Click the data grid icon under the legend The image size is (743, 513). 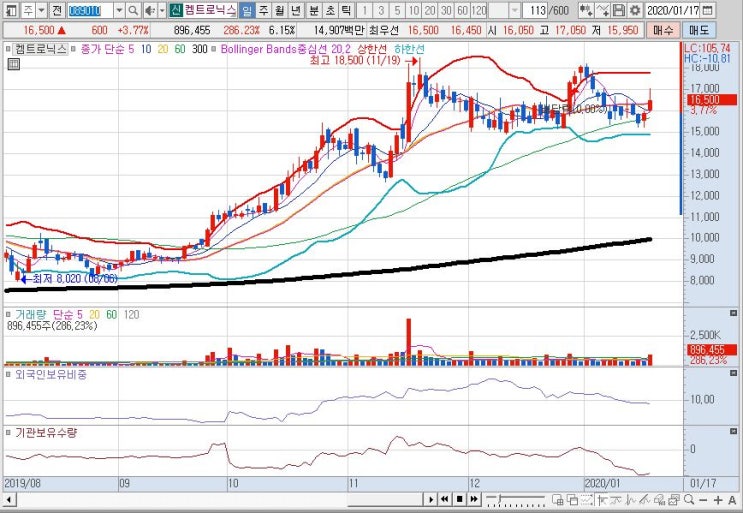pos(14,64)
